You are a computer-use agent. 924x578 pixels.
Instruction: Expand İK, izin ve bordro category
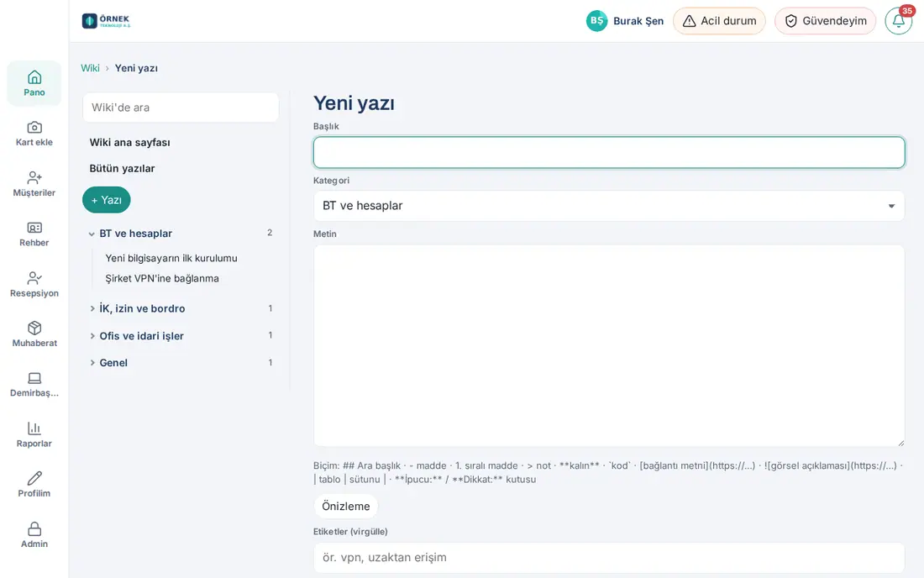click(x=92, y=308)
